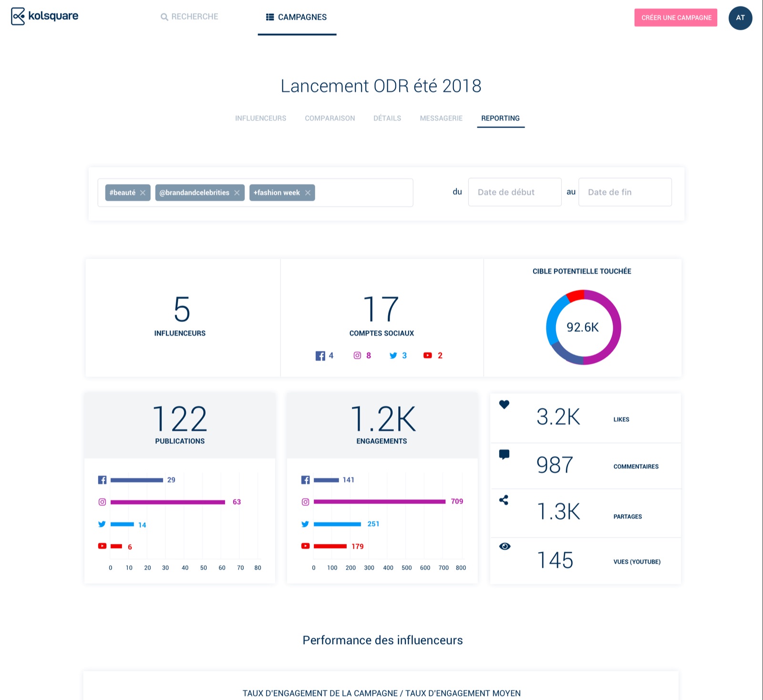Click Instagram icon in Engagements chart
The image size is (763, 700).
(306, 502)
